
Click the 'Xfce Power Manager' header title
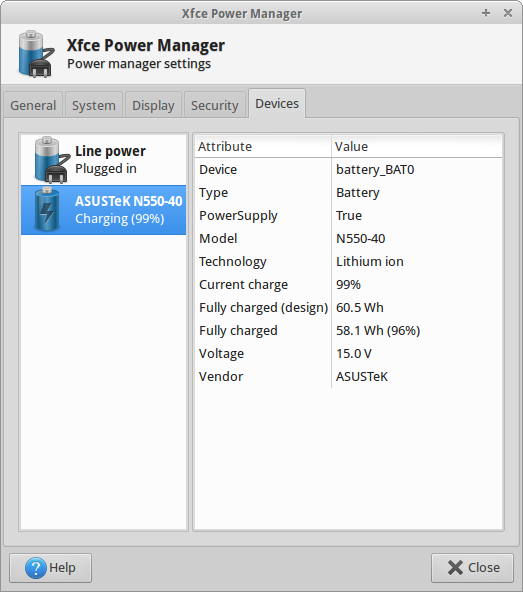(146, 45)
